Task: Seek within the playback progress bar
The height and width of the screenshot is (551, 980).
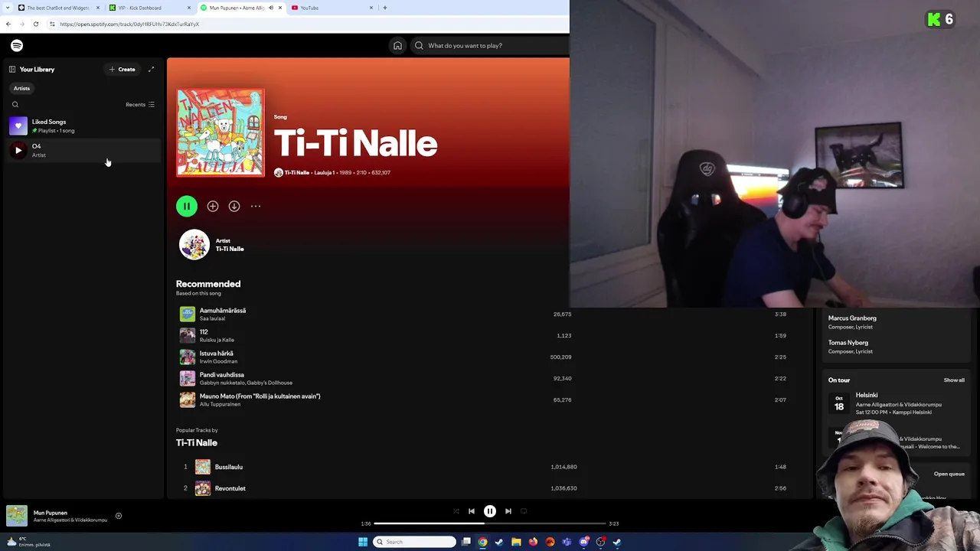Action: (x=490, y=523)
